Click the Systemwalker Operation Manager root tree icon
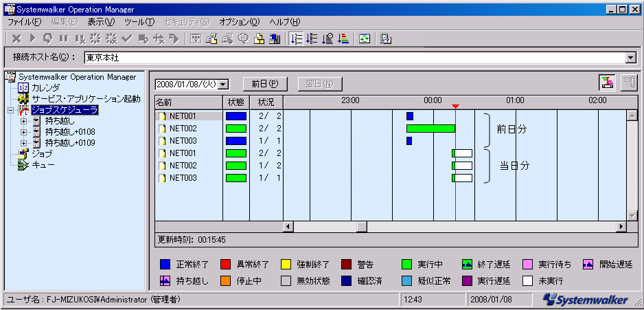This screenshot has height=310, width=644. 12,77
